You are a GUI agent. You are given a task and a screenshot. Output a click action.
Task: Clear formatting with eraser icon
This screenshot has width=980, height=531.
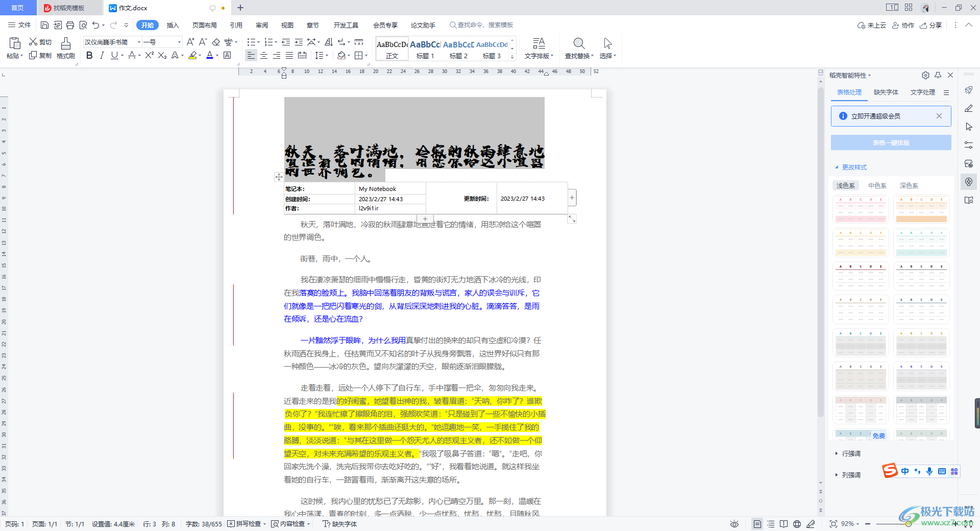[x=216, y=42]
